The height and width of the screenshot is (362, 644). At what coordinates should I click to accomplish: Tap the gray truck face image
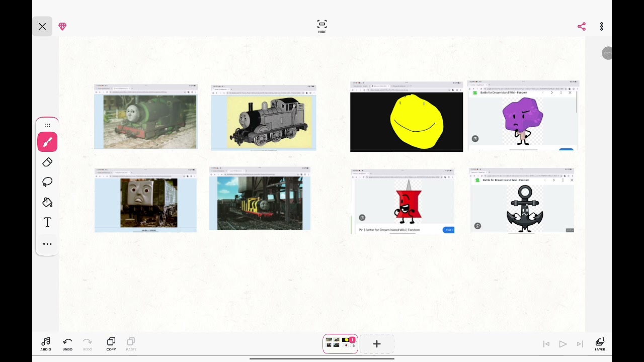point(145,200)
